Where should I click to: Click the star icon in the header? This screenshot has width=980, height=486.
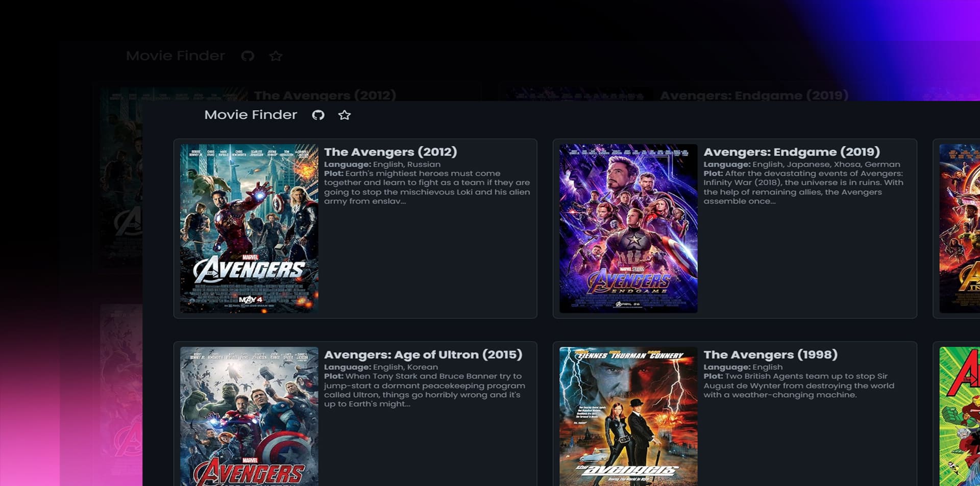pos(345,115)
